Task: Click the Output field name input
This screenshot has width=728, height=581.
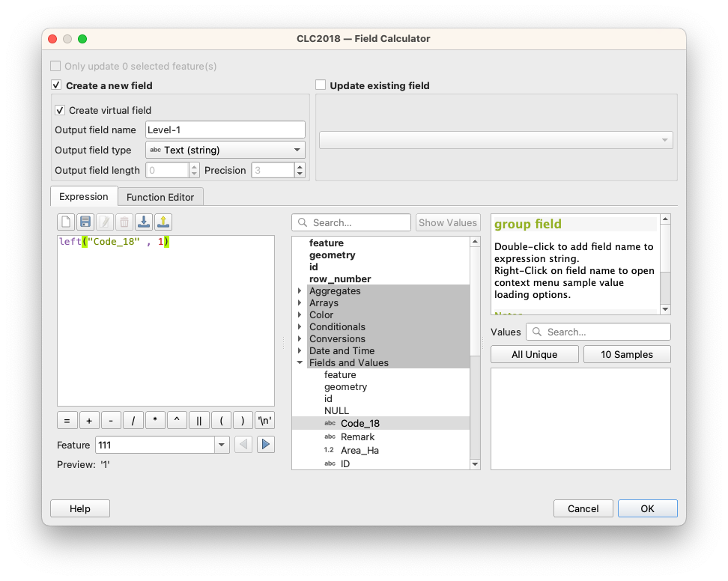Action: click(x=225, y=130)
